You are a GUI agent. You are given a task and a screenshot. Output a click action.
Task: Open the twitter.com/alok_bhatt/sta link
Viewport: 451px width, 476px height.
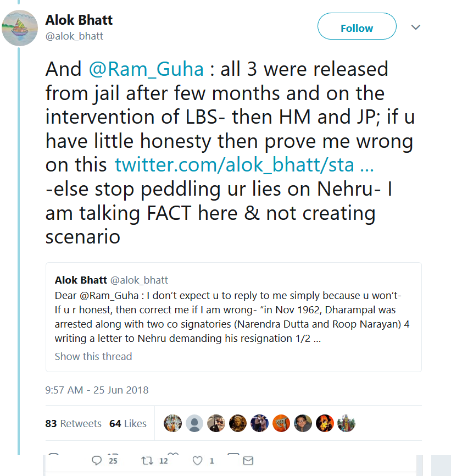click(244, 164)
